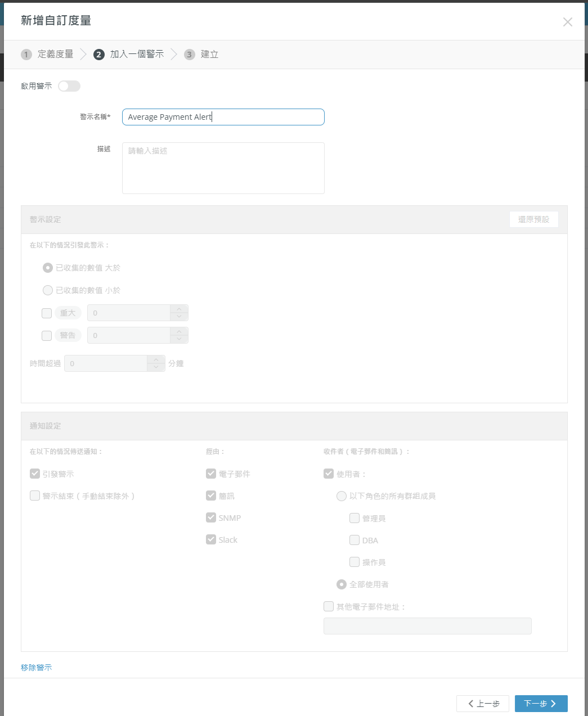Uncheck the Slack notification checkbox
This screenshot has width=588, height=716.
click(x=211, y=539)
